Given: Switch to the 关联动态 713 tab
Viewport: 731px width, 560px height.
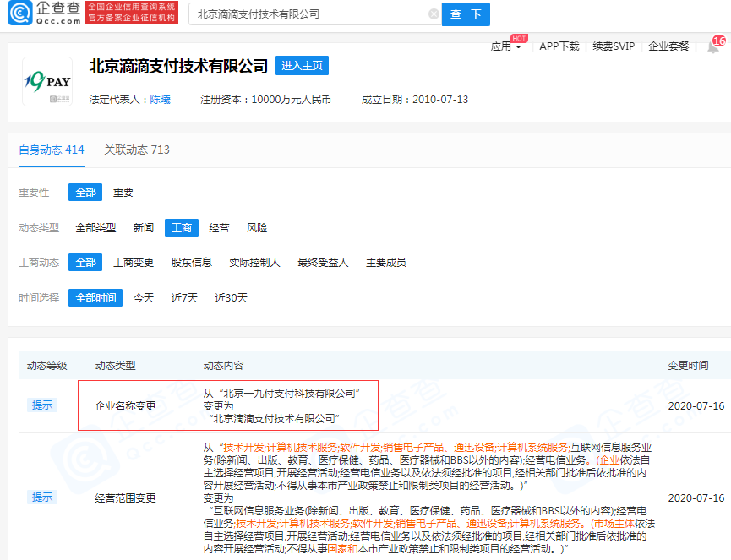Looking at the screenshot, I should point(137,150).
